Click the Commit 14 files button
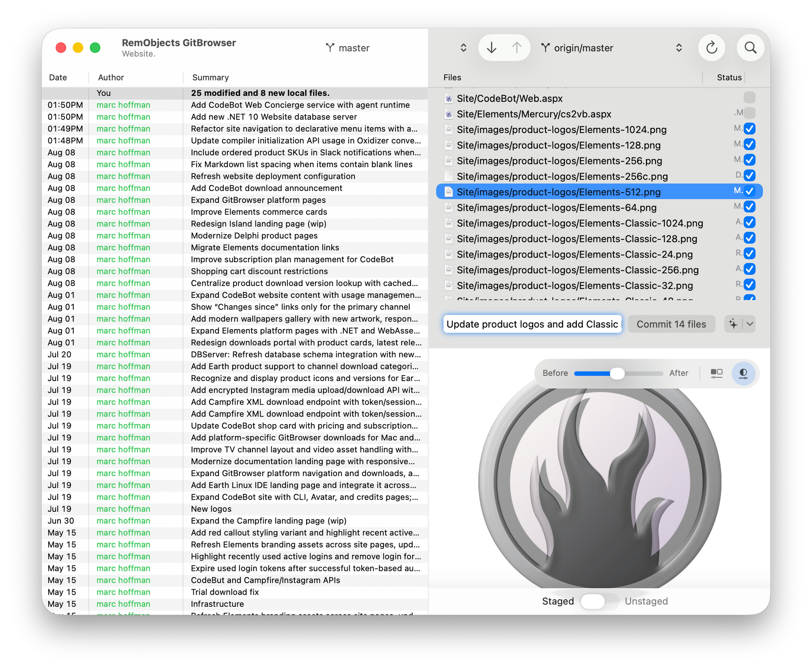 point(671,324)
